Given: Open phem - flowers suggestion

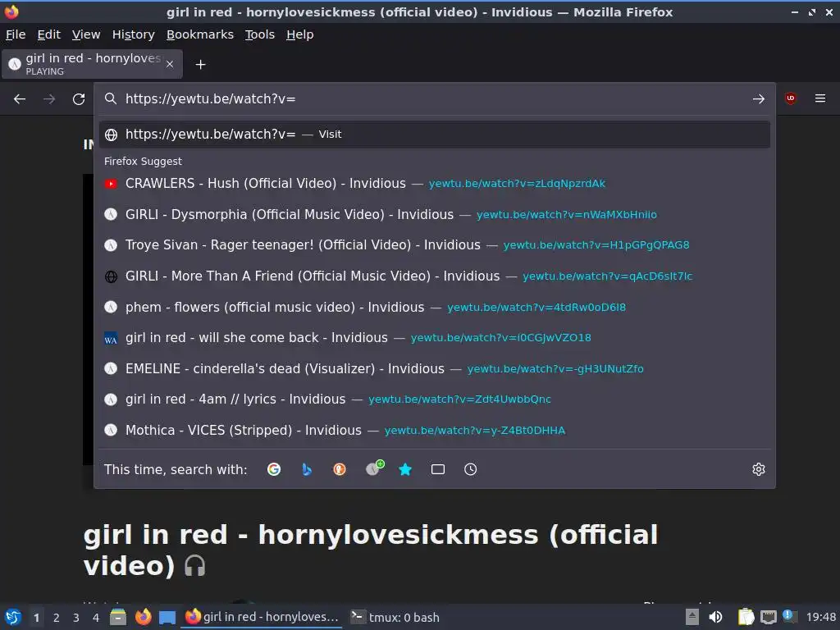Looking at the screenshot, I should tap(435, 307).
